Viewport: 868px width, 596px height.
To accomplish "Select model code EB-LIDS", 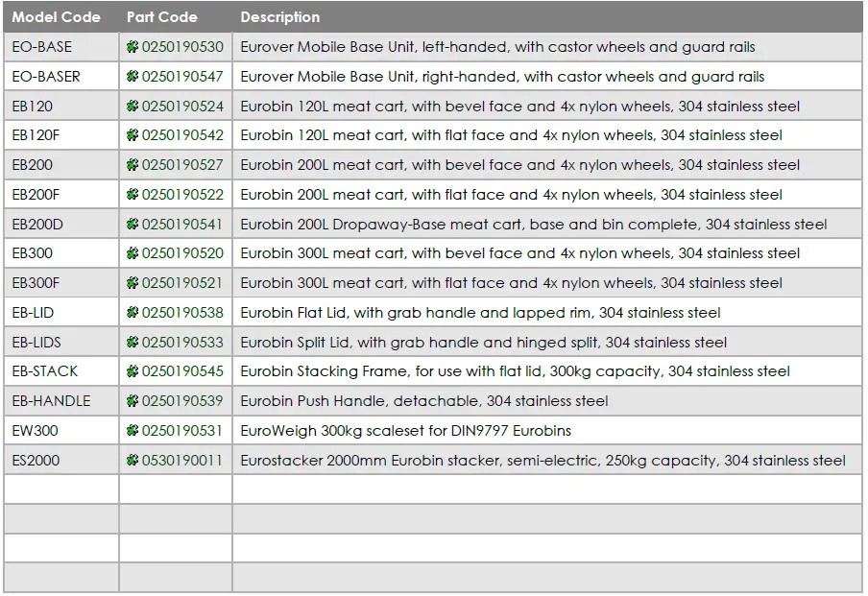I will click(36, 343).
